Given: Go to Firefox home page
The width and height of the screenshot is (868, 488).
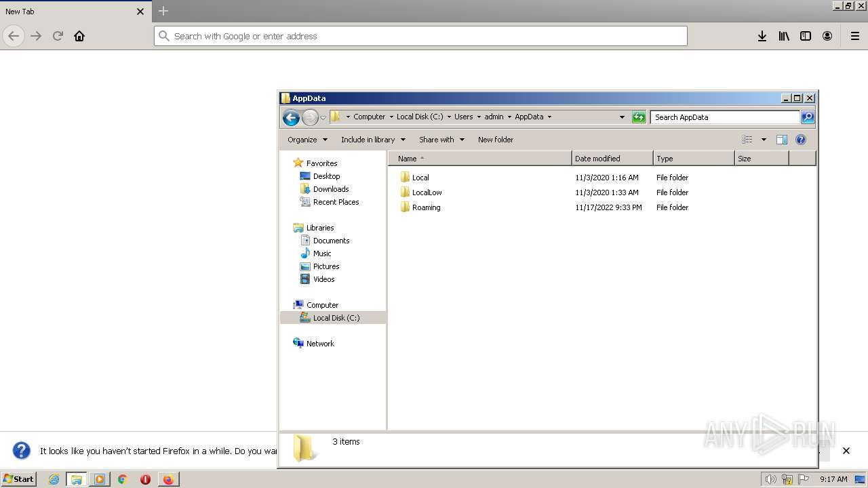Looking at the screenshot, I should (x=79, y=36).
